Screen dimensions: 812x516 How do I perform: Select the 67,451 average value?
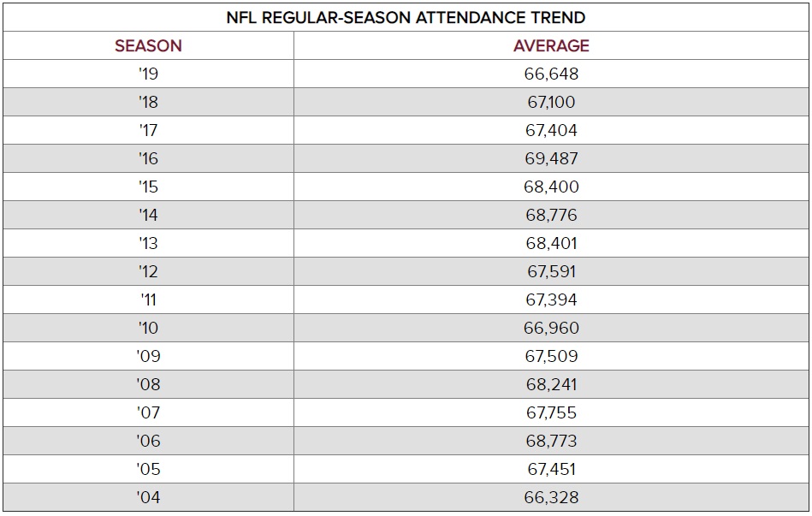[x=551, y=470]
